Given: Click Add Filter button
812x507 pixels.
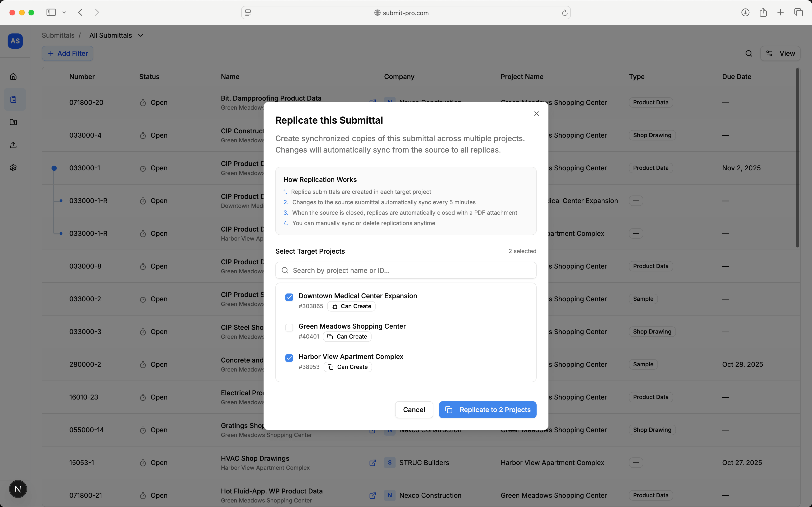Looking at the screenshot, I should pos(67,53).
